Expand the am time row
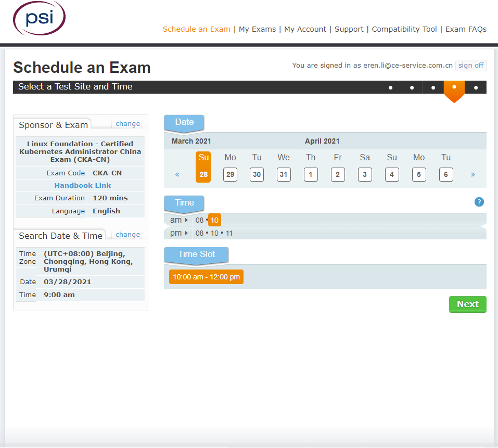The image size is (498, 448). (x=178, y=220)
